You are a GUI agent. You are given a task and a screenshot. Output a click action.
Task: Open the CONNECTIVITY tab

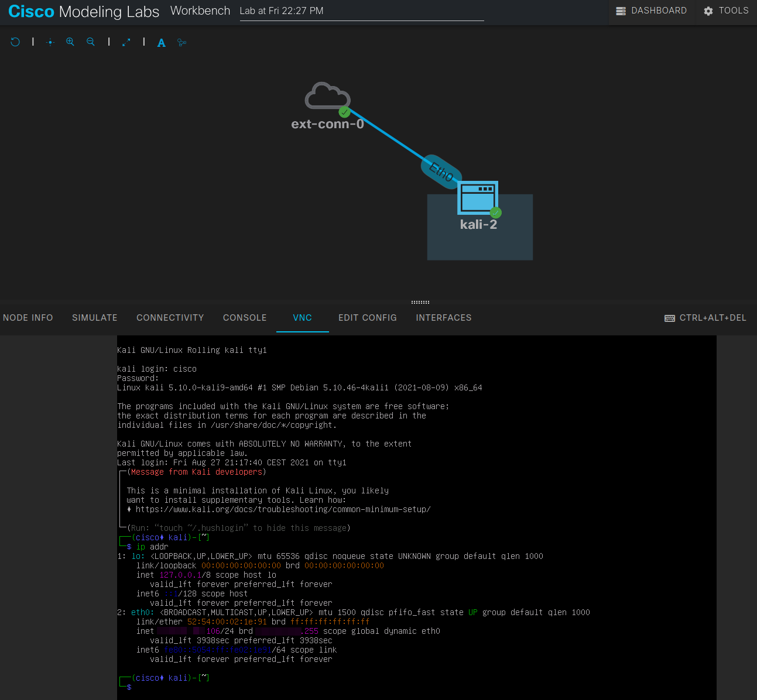coord(170,317)
